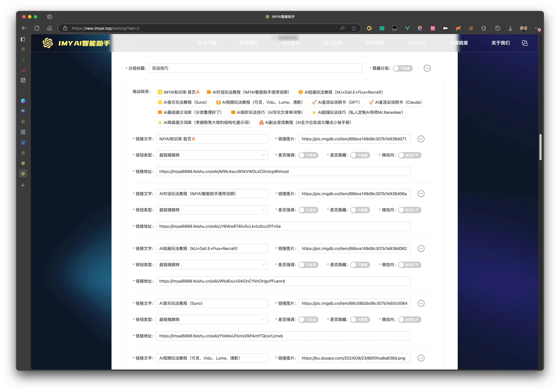Remove the AI对话玩法教程 link entry
The image size is (560, 392).
tap(421, 194)
